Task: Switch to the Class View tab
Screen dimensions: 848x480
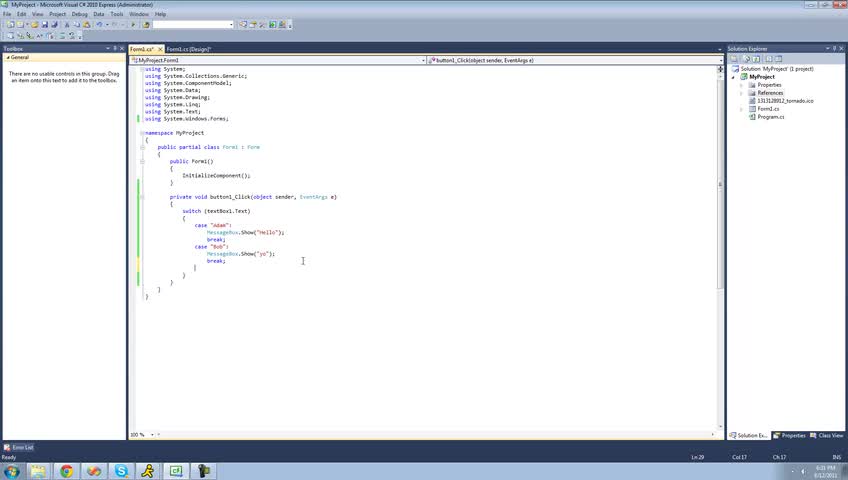Action: click(827, 435)
